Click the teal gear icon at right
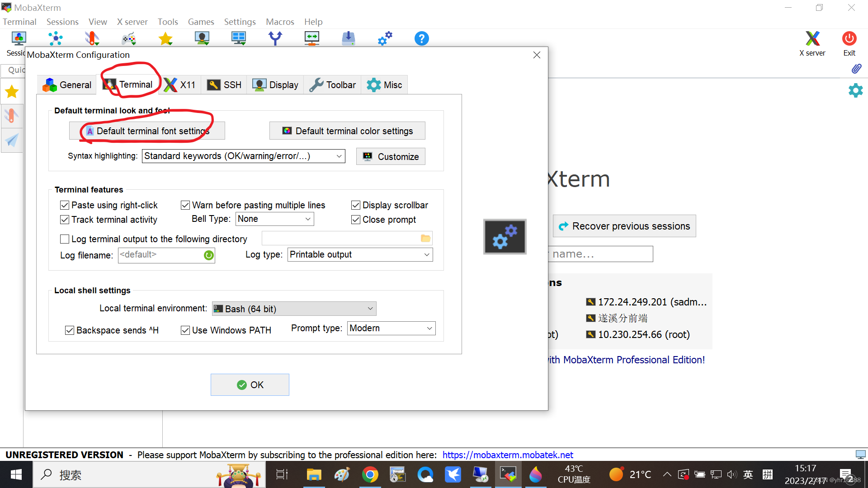The image size is (868, 488). [x=855, y=90]
